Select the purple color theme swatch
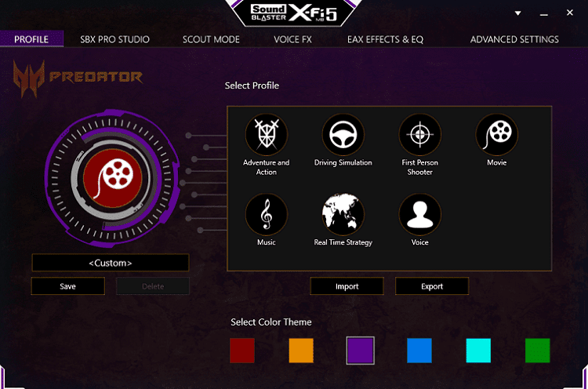The image size is (588, 389). pos(361,351)
